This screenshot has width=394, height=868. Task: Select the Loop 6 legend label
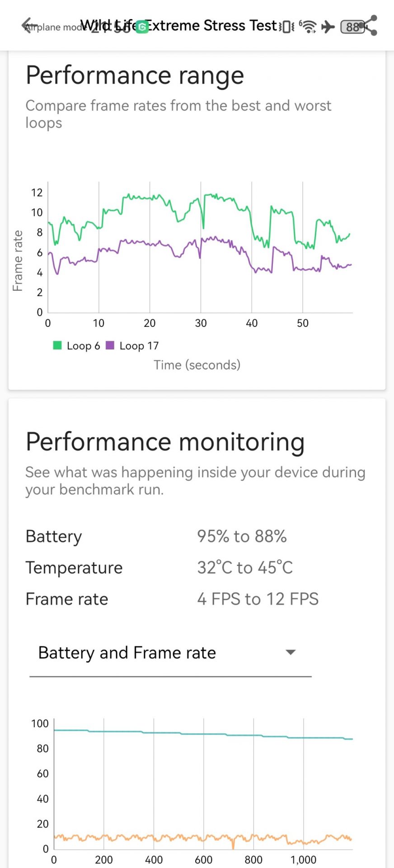coord(83,346)
